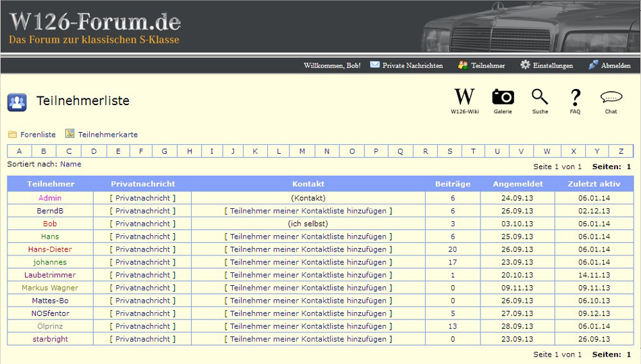Sort by Angemeldet column header
The image size is (641, 364).
pos(518,184)
